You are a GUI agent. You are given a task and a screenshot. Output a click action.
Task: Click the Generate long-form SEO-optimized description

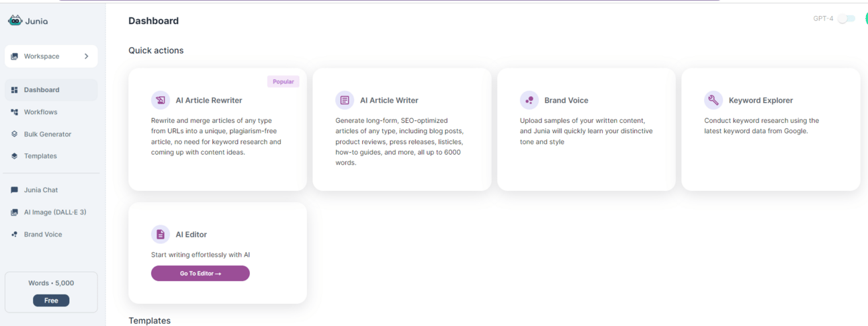[x=400, y=142]
